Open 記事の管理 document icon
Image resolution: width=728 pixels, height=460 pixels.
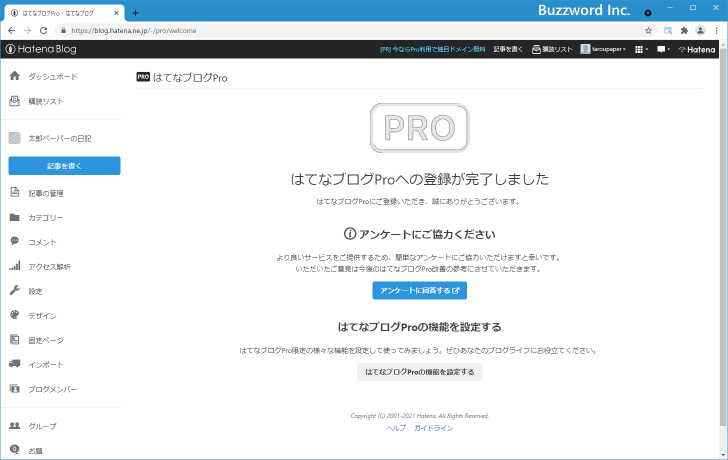click(14, 192)
